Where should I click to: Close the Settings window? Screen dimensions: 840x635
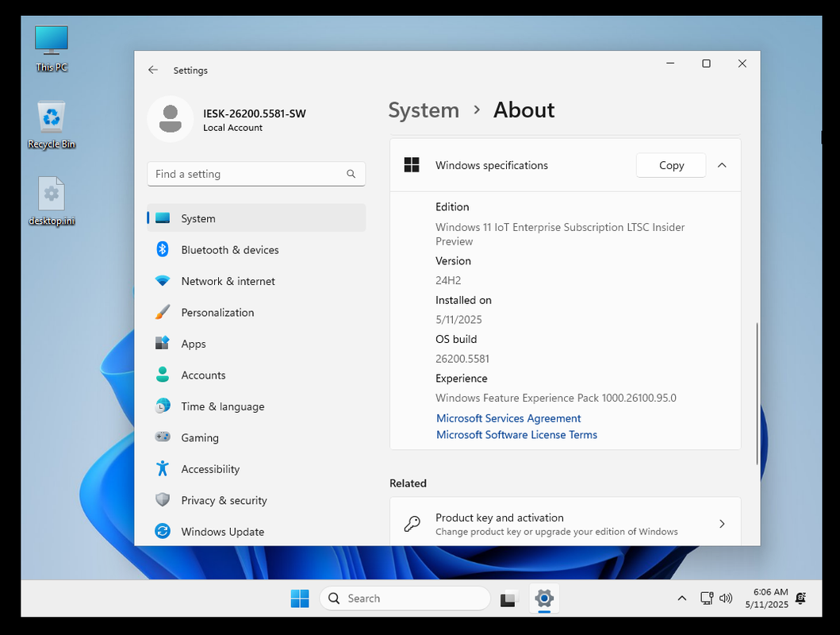click(x=742, y=63)
